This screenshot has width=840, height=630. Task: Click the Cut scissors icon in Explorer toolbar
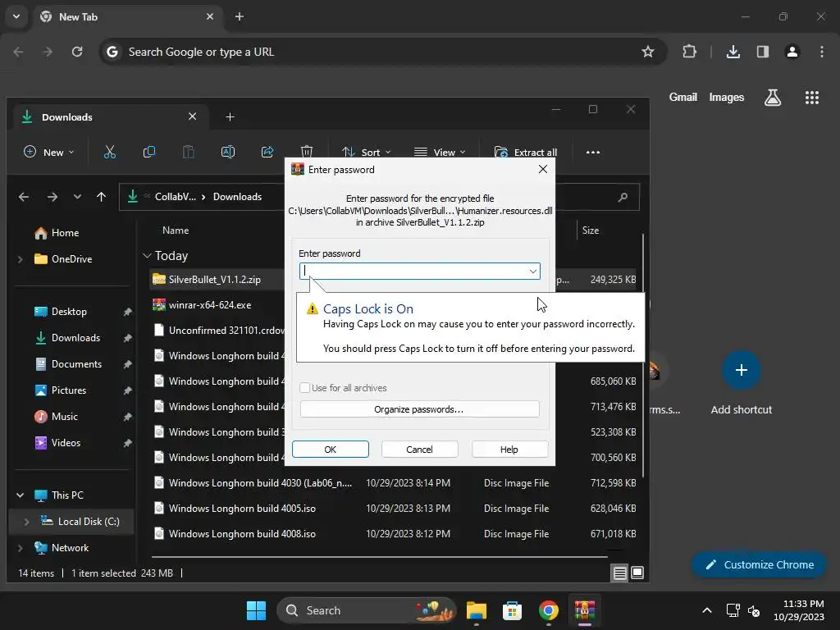pyautogui.click(x=110, y=152)
